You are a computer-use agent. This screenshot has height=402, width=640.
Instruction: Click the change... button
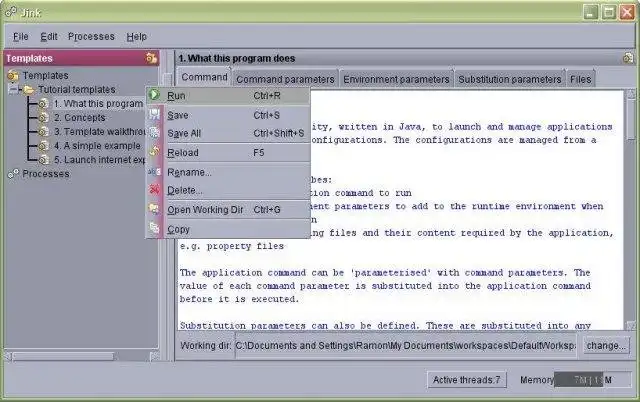click(x=606, y=346)
